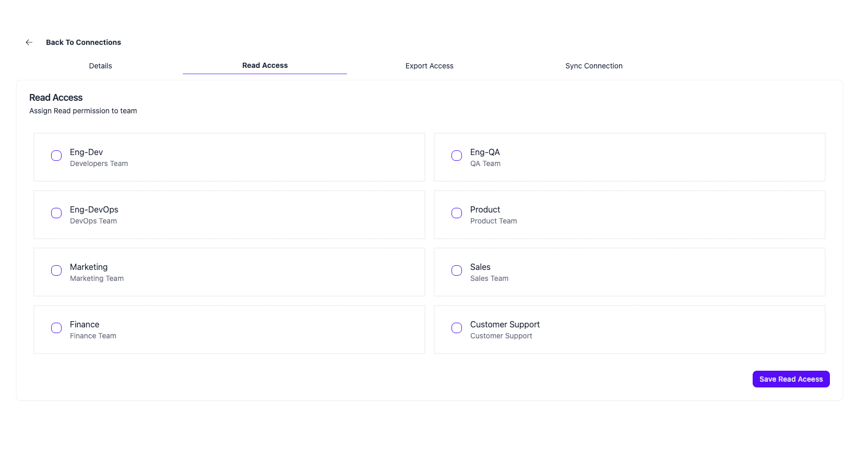Select the Marketing team checkbox
This screenshot has height=460, width=868.
click(x=56, y=270)
